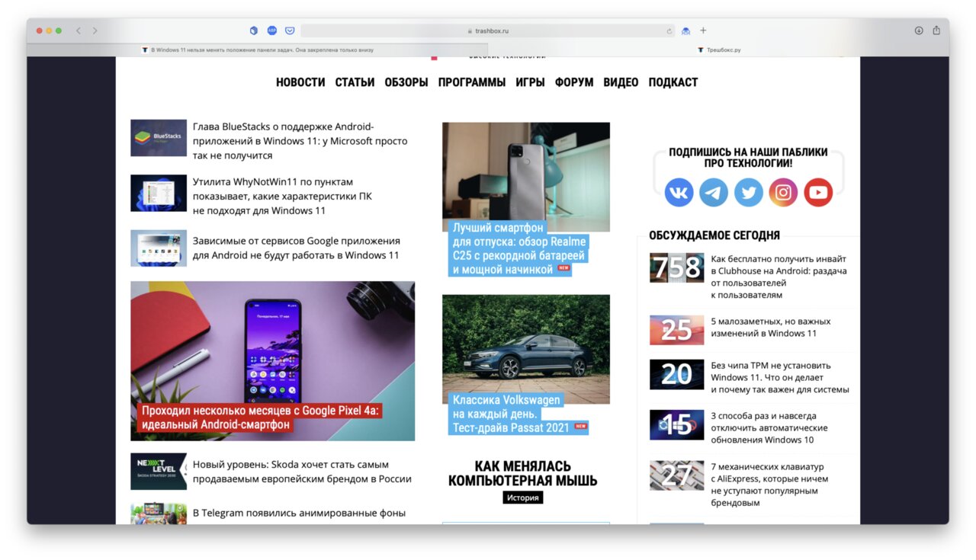Reload the trashbox.ru page

pos(669,31)
